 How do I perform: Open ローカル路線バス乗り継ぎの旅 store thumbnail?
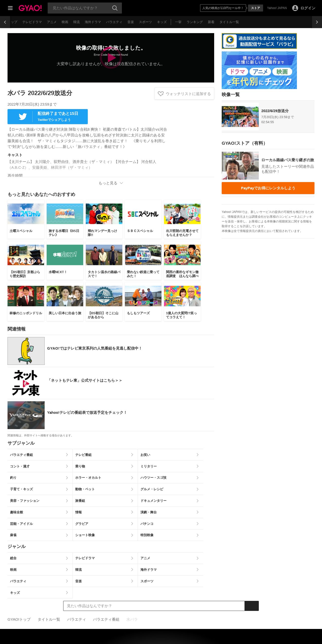click(240, 166)
